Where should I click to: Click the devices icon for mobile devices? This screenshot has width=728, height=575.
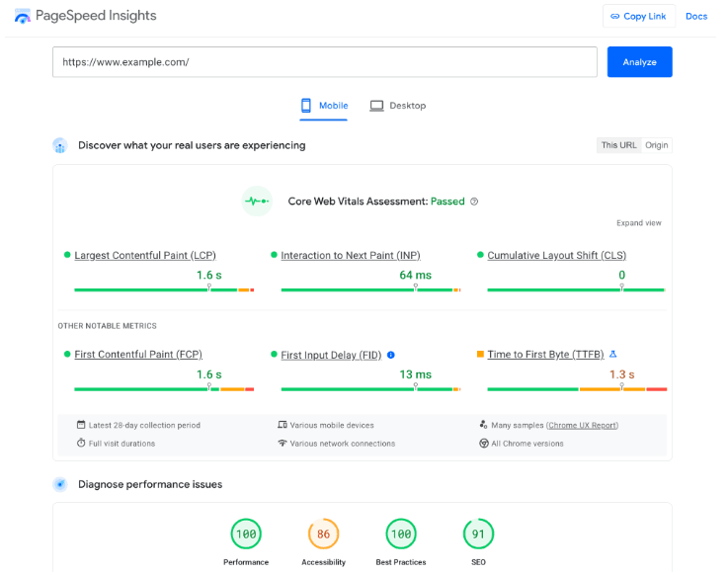(283, 425)
